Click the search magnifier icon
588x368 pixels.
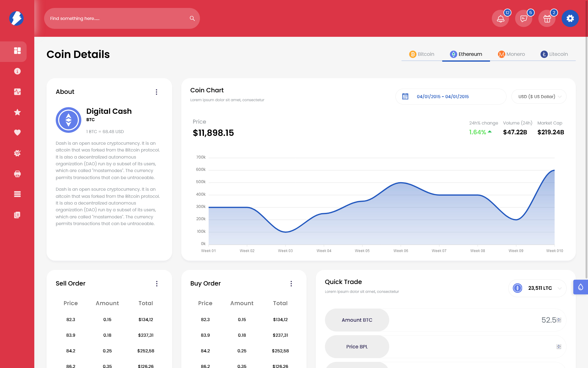(x=192, y=18)
